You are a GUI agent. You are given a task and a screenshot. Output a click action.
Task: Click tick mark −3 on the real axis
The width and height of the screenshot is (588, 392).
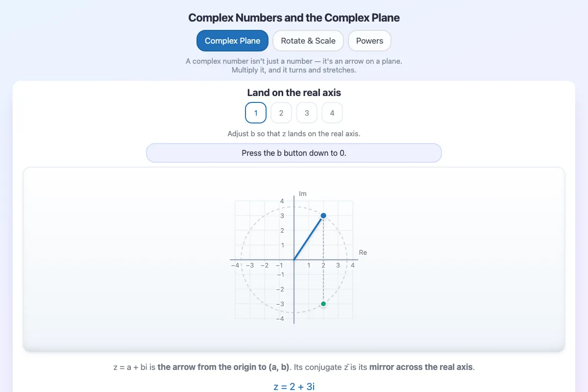pyautogui.click(x=249, y=265)
